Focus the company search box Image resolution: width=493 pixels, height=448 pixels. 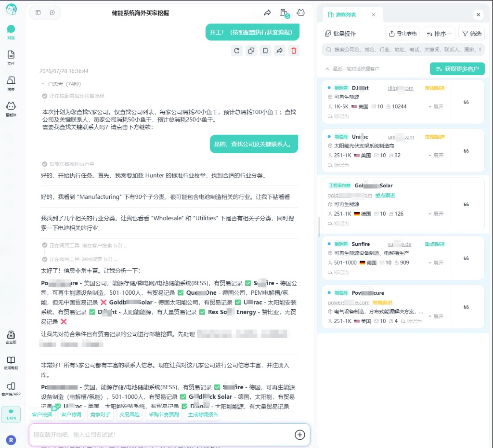coord(403,50)
